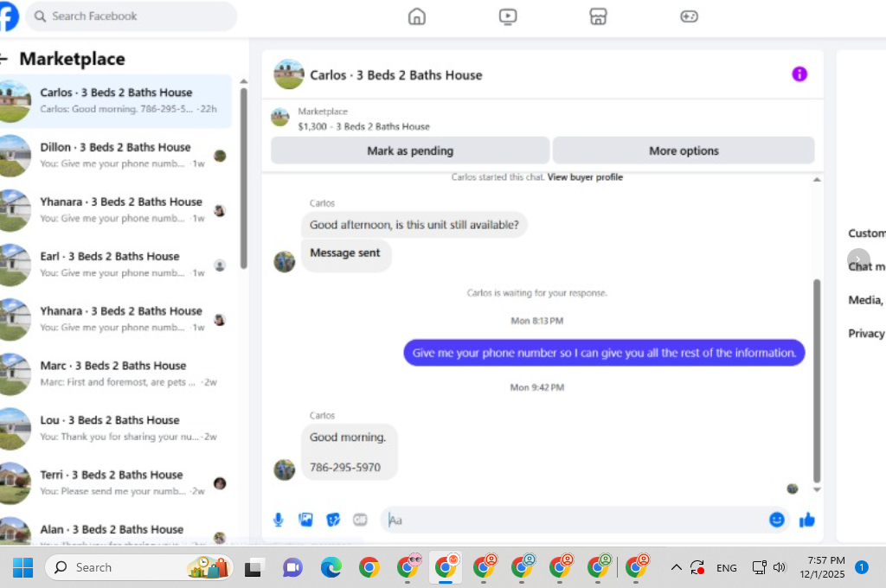
Task: Click the Search Facebook field
Action: pyautogui.click(x=132, y=16)
